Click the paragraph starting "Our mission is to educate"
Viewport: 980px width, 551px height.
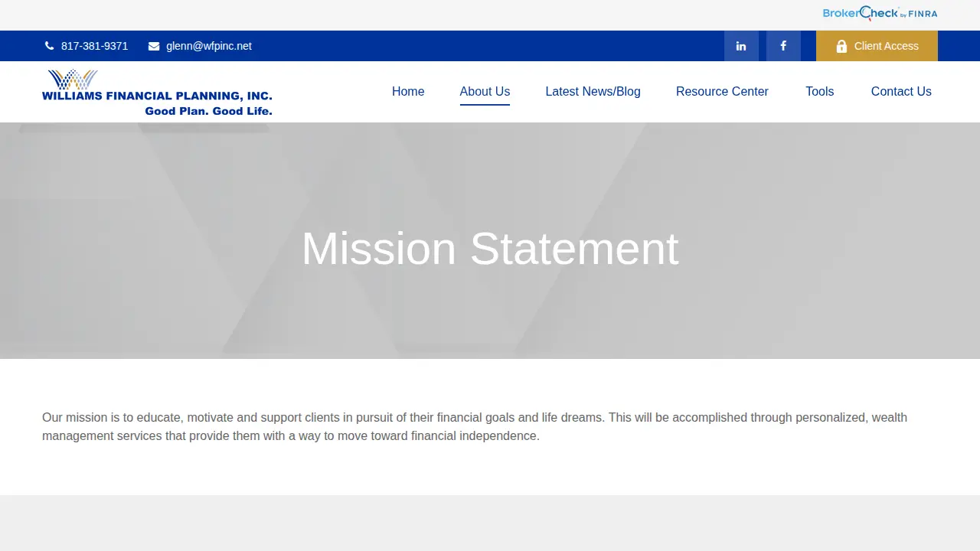pyautogui.click(x=475, y=426)
